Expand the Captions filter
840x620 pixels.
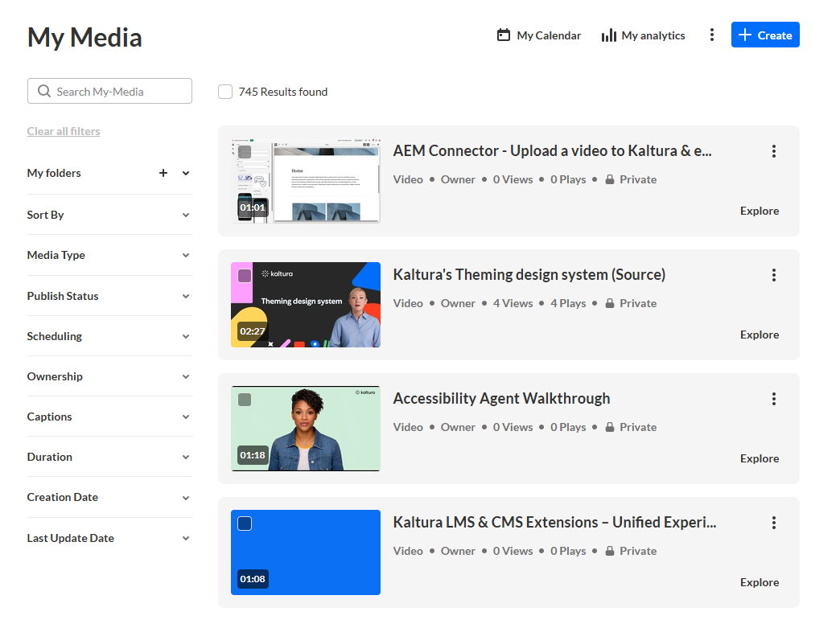[x=109, y=417]
